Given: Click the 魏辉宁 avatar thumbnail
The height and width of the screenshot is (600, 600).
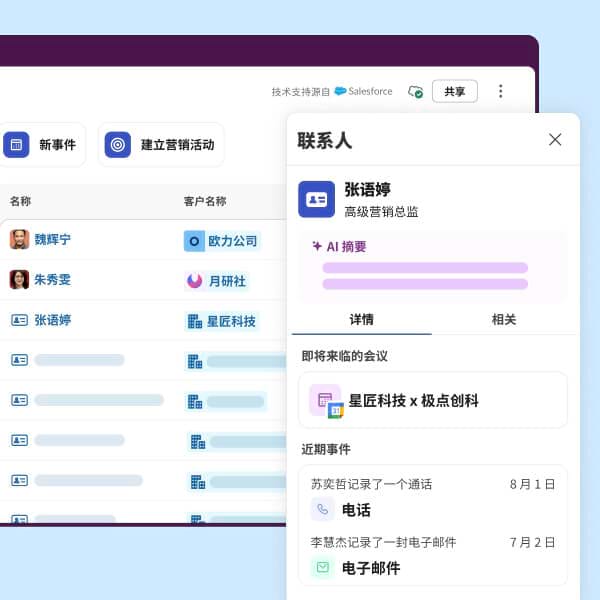Looking at the screenshot, I should (19, 240).
